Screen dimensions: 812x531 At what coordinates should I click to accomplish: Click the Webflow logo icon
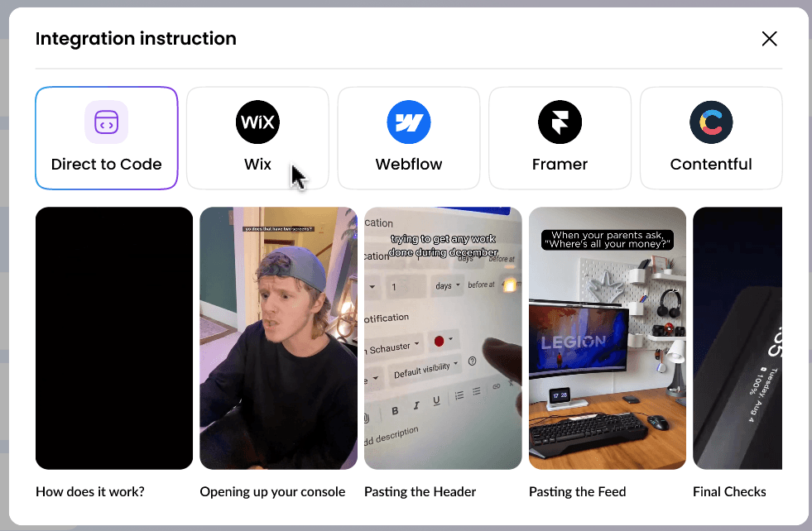click(x=409, y=122)
